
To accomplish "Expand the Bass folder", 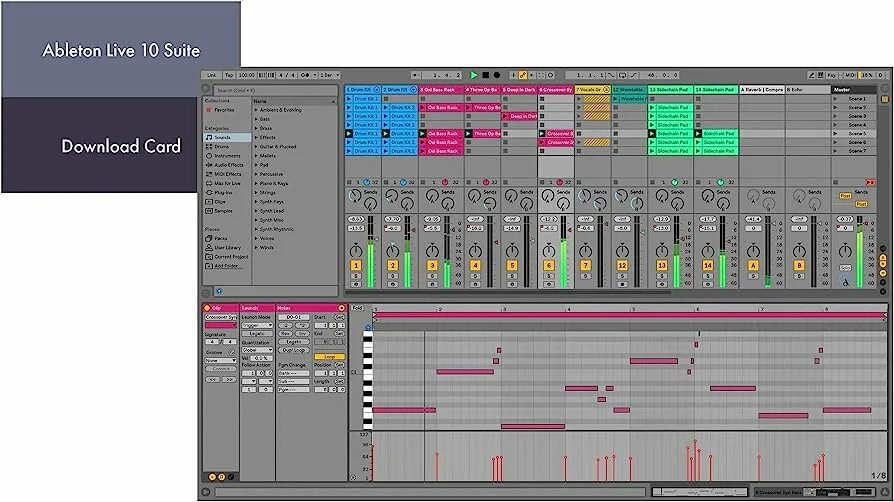I will pos(256,119).
